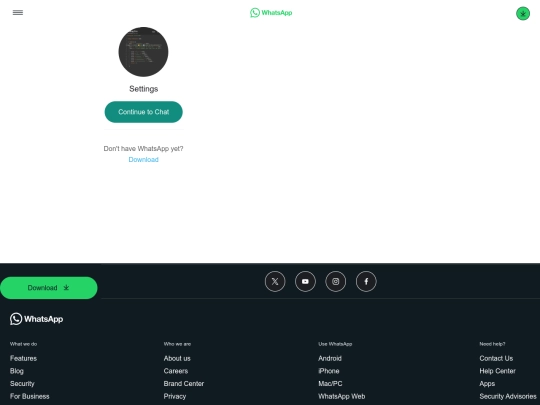Open the Features footer link
This screenshot has width=540, height=405.
coord(23,358)
